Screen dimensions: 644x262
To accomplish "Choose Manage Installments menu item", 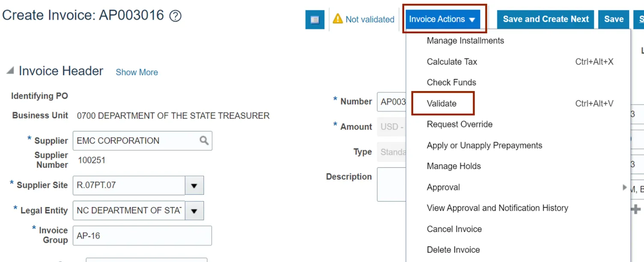I will click(465, 41).
